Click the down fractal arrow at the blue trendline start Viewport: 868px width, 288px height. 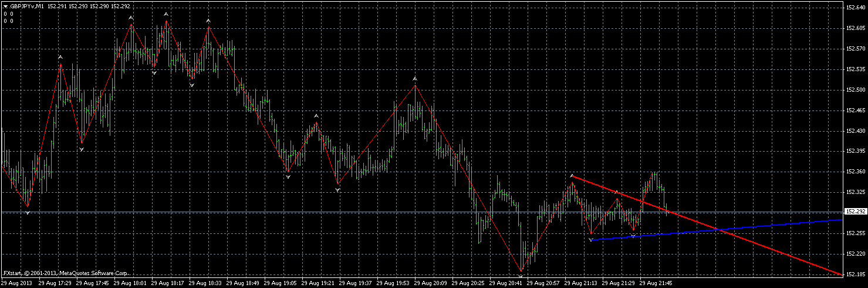(590, 240)
